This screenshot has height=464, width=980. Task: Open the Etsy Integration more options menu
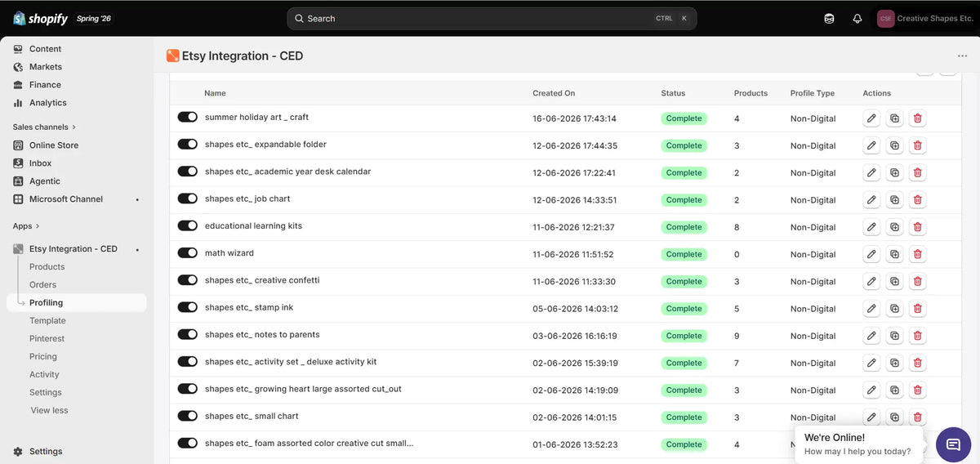[962, 56]
